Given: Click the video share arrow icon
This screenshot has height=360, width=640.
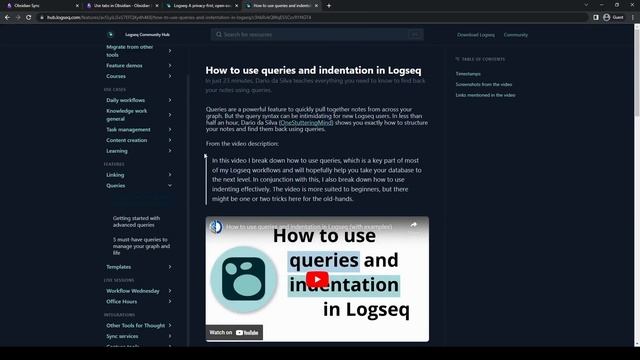Looking at the screenshot, I should 413,225.
